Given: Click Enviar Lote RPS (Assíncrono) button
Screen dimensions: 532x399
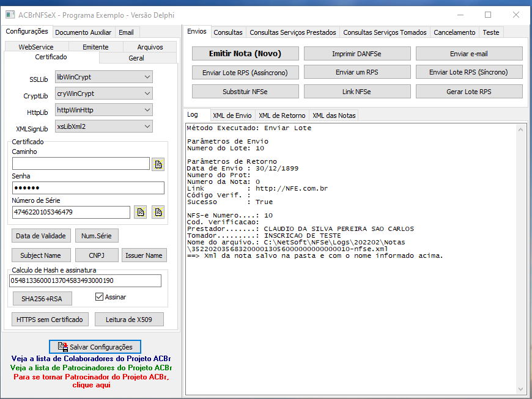Looking at the screenshot, I should 245,73.
